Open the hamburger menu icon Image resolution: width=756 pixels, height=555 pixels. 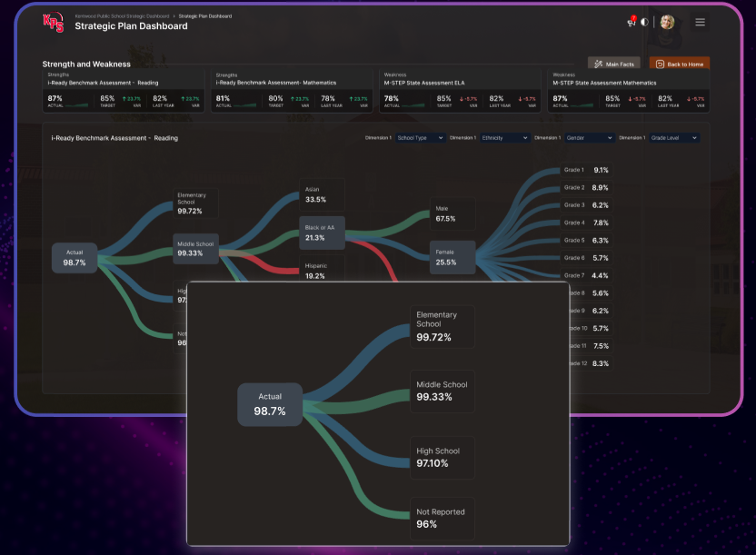pos(700,22)
